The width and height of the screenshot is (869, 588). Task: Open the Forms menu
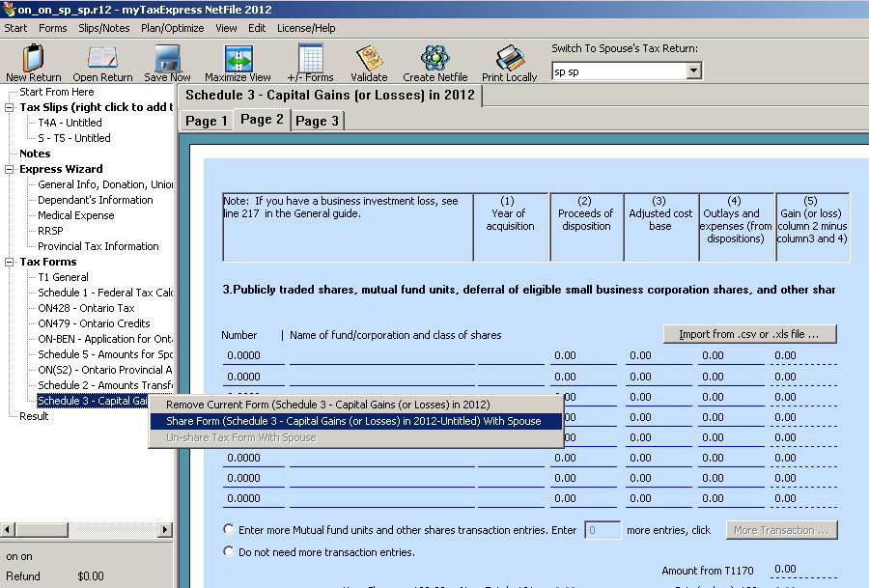click(53, 28)
